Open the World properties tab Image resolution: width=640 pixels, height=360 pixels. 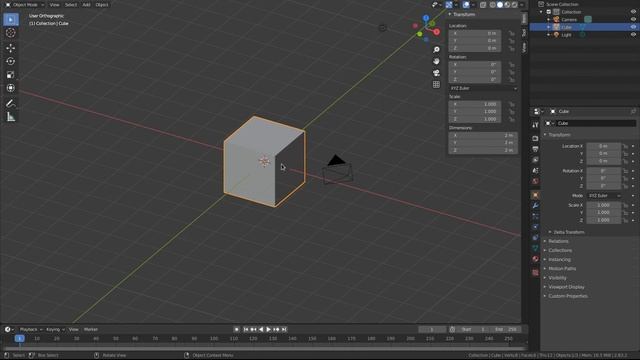click(x=535, y=181)
